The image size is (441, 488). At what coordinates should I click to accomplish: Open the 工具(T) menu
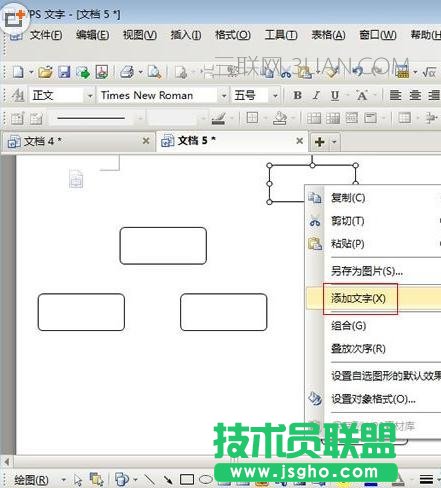coord(281,35)
